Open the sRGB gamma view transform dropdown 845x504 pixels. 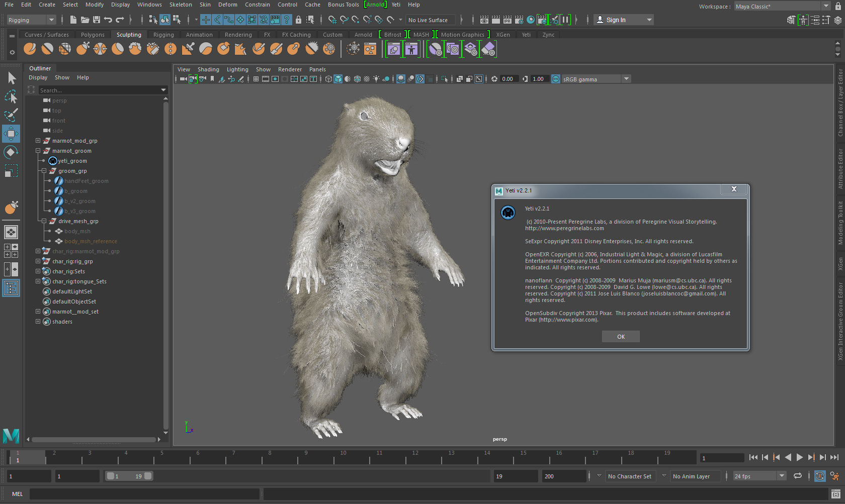click(596, 79)
